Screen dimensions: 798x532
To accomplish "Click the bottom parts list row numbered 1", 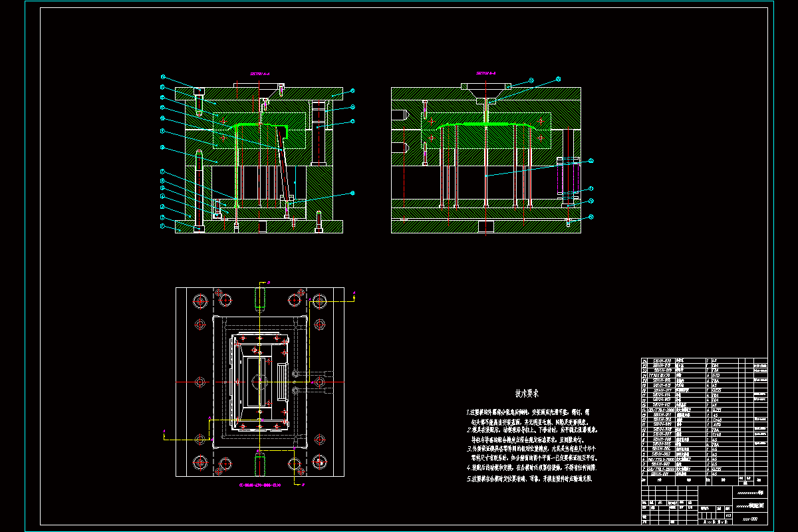I will tap(704, 473).
